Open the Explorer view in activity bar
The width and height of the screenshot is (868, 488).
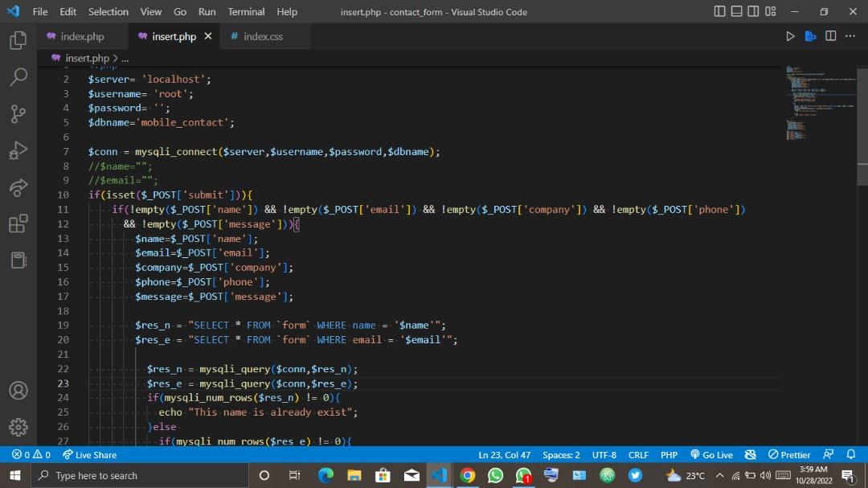tap(18, 40)
